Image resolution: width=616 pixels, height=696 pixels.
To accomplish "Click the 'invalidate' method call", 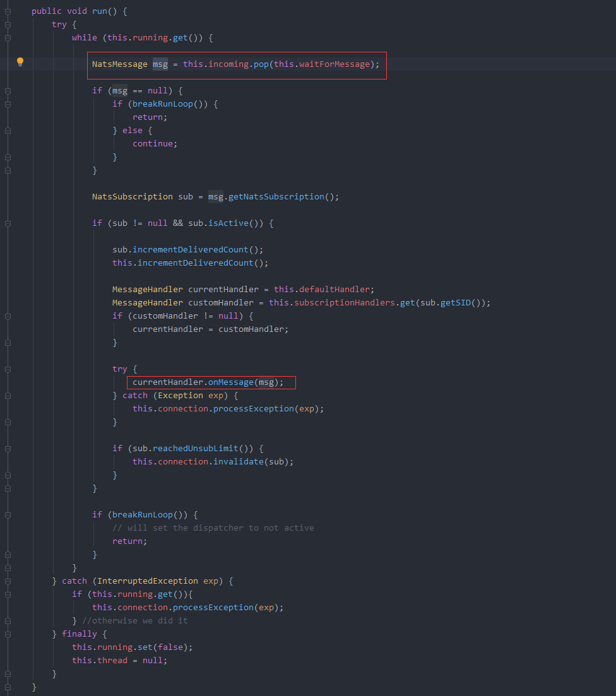I will (238, 462).
